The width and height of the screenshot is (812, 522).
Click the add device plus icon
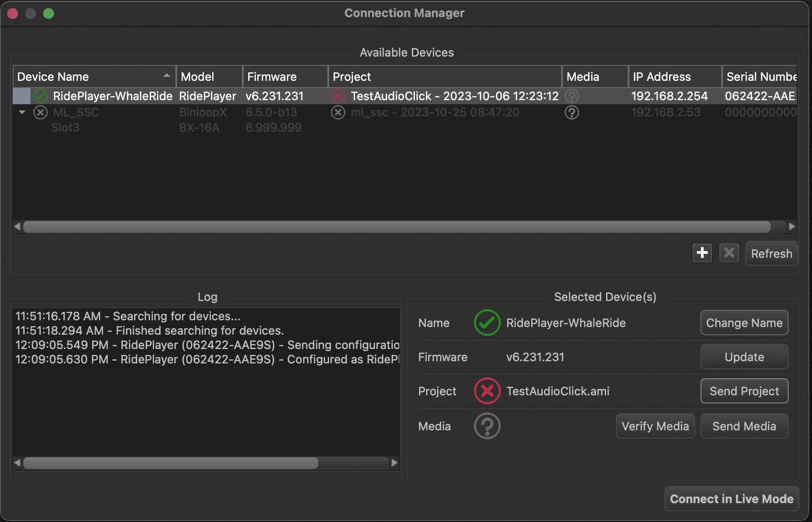click(702, 253)
